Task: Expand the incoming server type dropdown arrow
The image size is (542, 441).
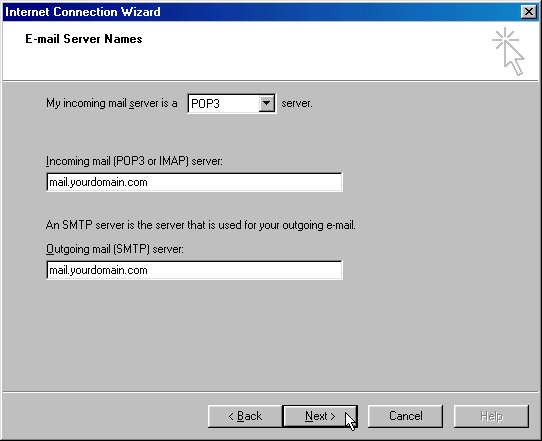Action: coord(267,103)
